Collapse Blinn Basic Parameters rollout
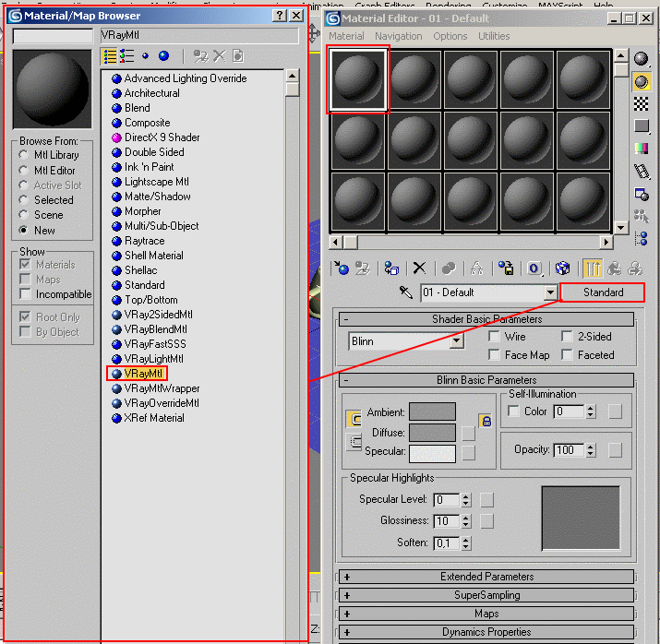 pyautogui.click(x=486, y=380)
